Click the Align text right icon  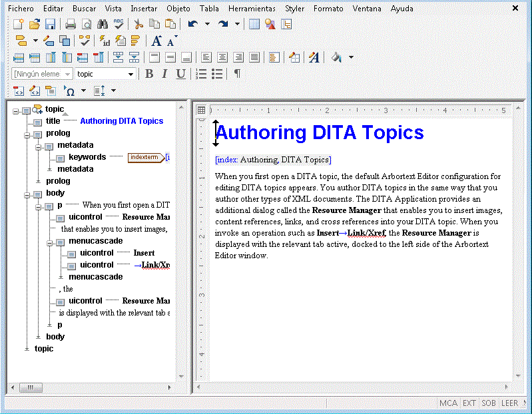(238, 57)
